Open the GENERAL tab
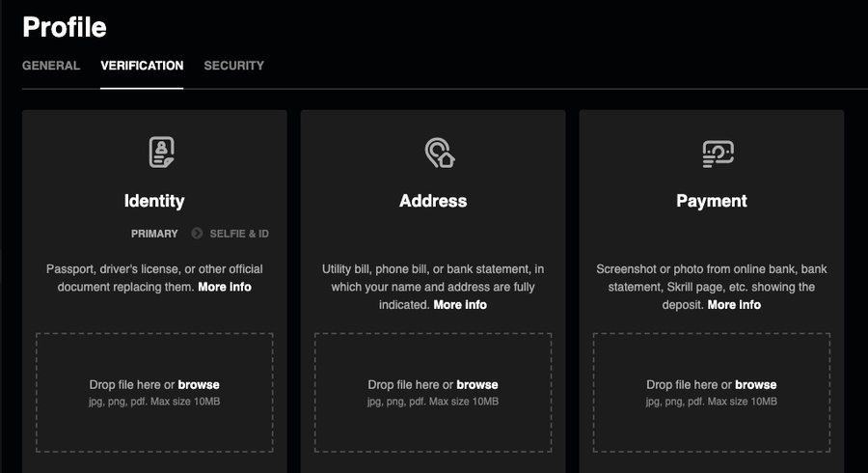Screen dimensions: 868x473 (x=51, y=66)
